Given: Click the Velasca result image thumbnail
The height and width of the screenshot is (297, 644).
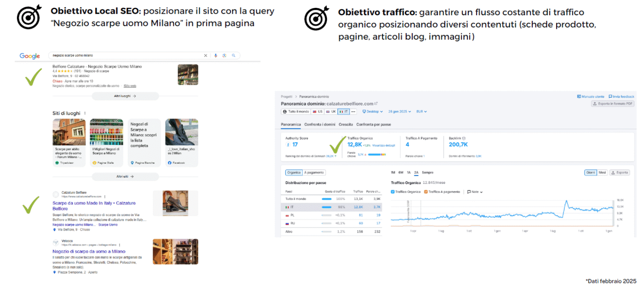Looking at the screenshot, I should coord(175,251).
